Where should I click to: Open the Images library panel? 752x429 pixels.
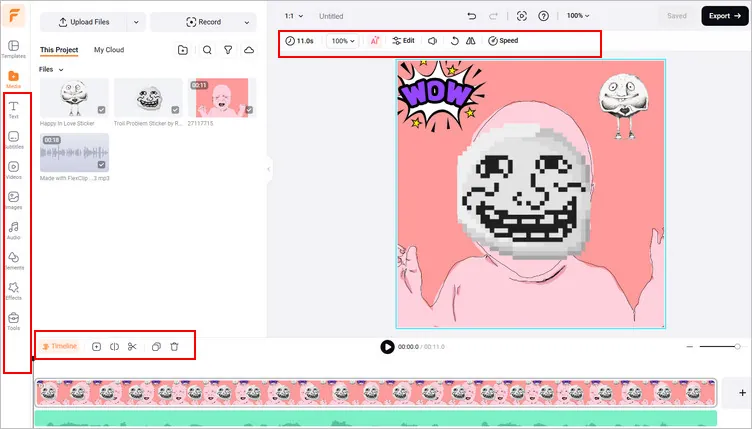click(x=13, y=200)
